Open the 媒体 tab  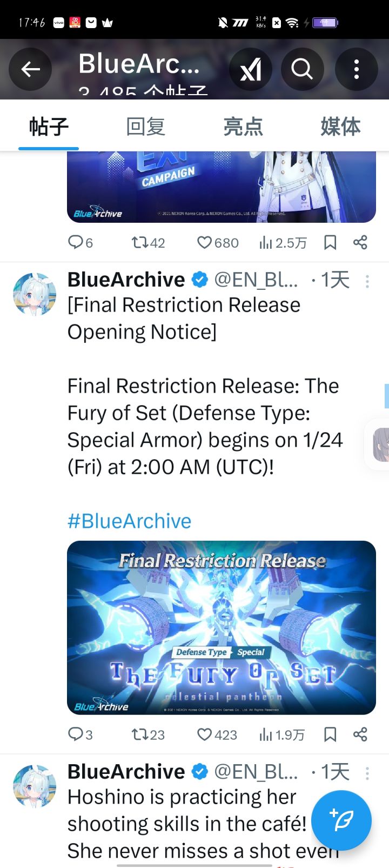(340, 127)
